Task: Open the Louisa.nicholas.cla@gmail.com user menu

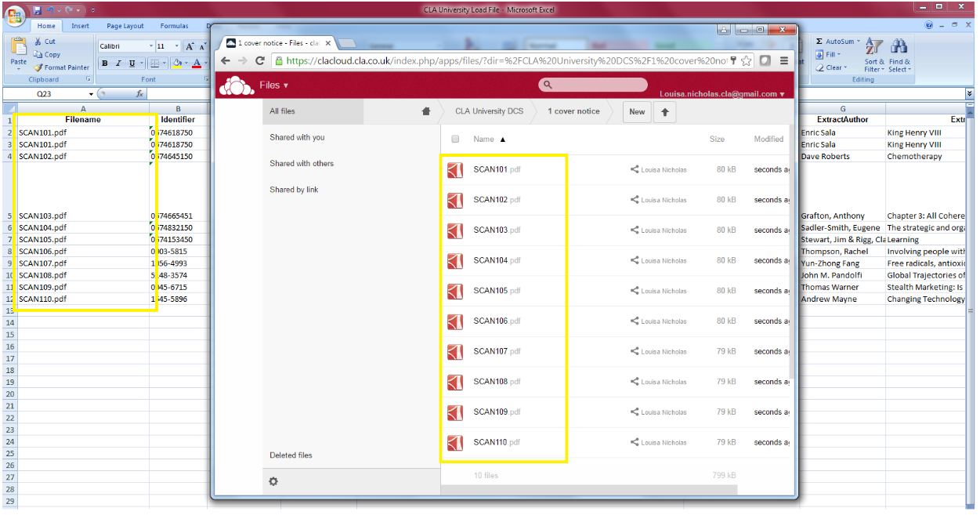Action: point(721,94)
